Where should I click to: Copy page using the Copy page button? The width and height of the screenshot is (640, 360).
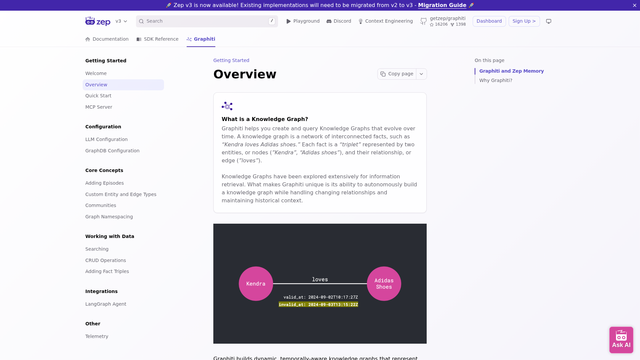[397, 74]
